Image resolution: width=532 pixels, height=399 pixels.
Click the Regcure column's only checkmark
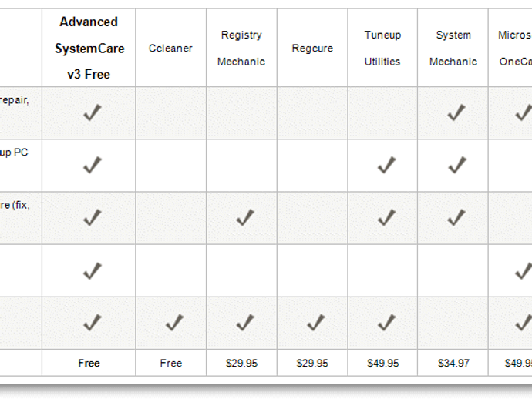(x=315, y=323)
